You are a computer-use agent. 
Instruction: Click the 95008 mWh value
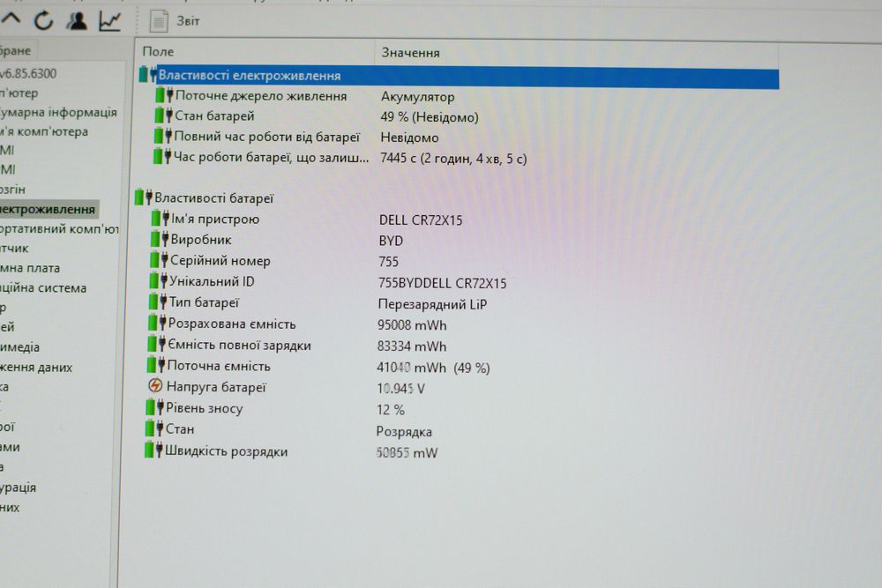pos(412,325)
